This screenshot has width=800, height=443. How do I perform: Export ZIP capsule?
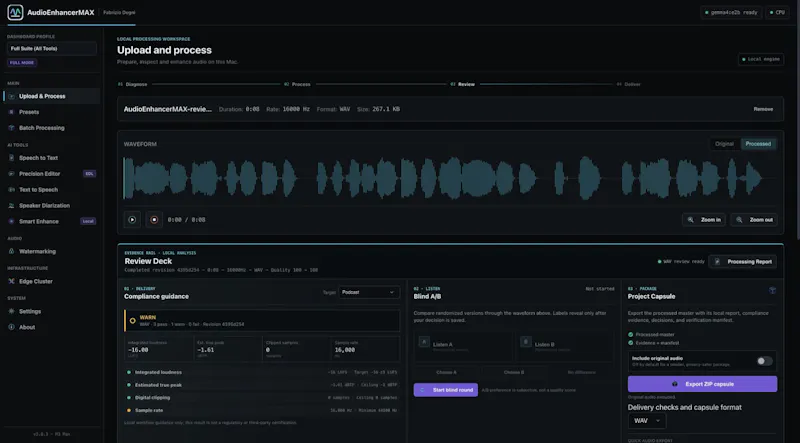703,384
